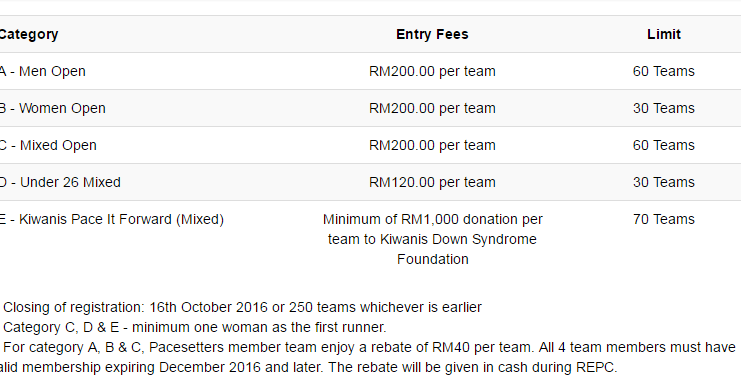Click Men Open RM200.00 per team fee

[x=432, y=71]
